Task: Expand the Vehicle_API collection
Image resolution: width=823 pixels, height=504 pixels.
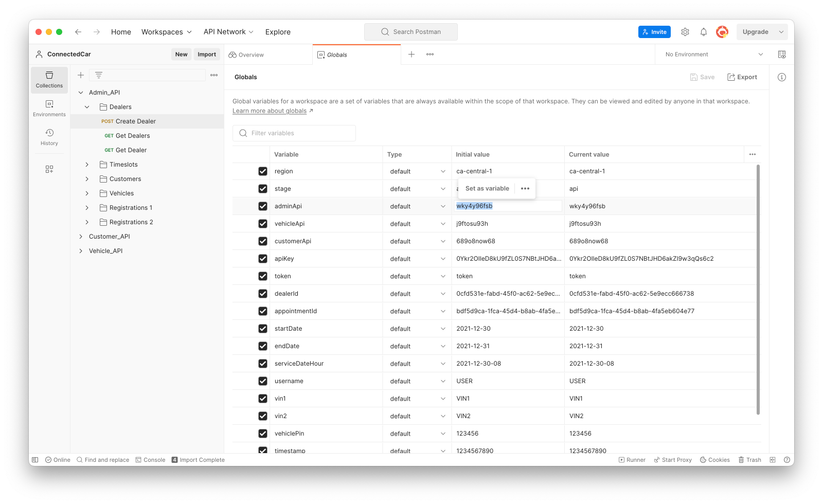Action: 81,251
